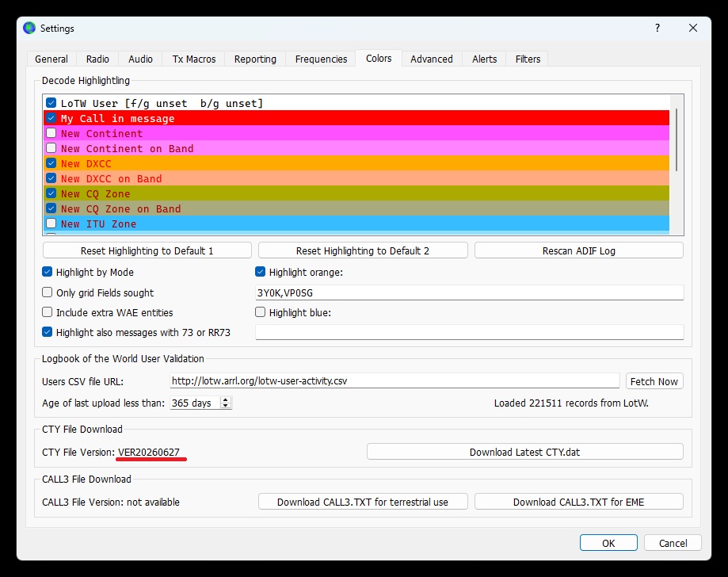
Task: Click the Settings window globe icon
Action: pos(29,28)
